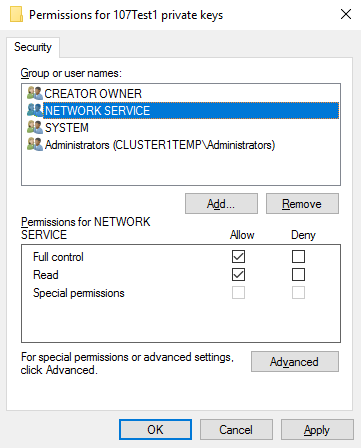Toggle Deny checkbox for Read
This screenshot has width=361, height=448.
(298, 275)
